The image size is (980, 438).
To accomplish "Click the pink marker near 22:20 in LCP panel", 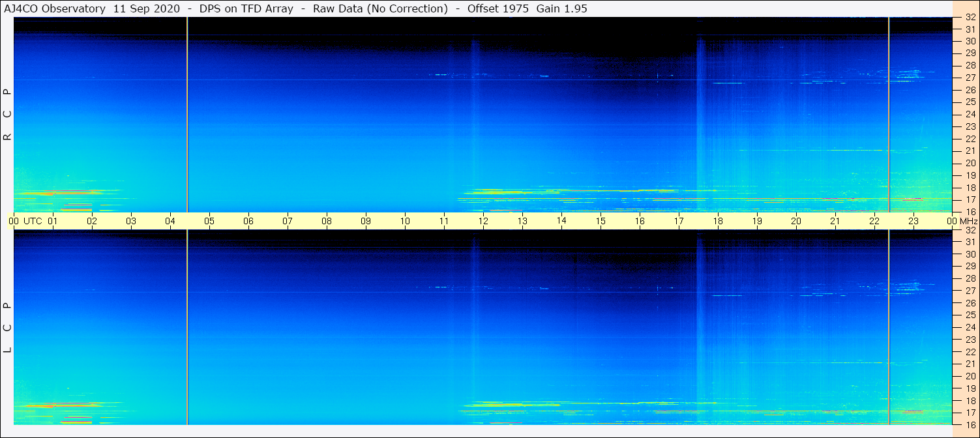I will click(889, 327).
